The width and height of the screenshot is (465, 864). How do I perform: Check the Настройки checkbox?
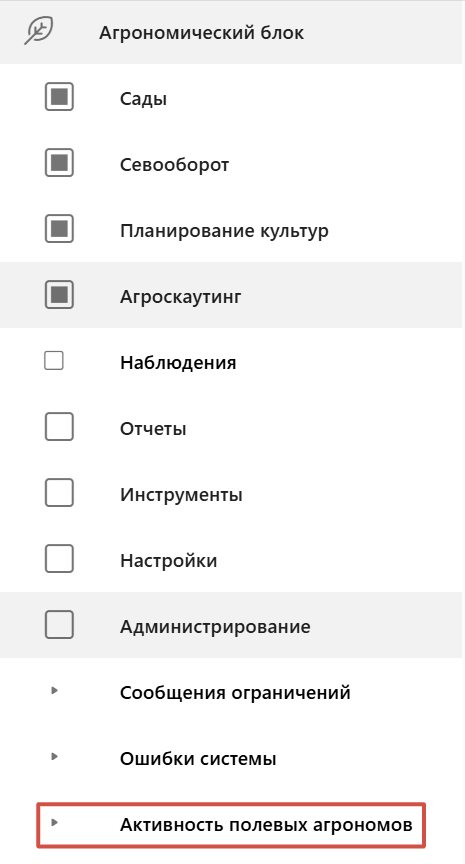[59, 559]
